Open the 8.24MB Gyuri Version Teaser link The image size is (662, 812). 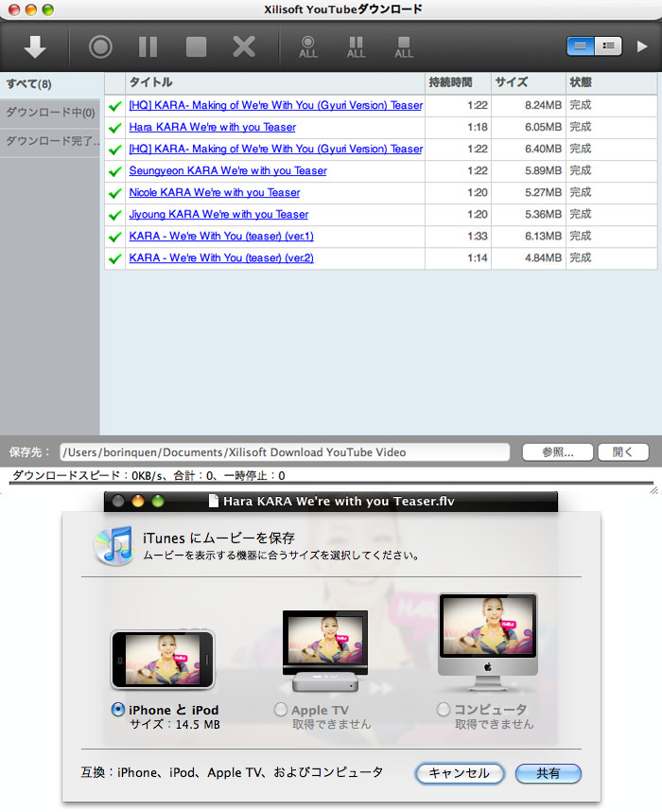pyautogui.click(x=276, y=105)
